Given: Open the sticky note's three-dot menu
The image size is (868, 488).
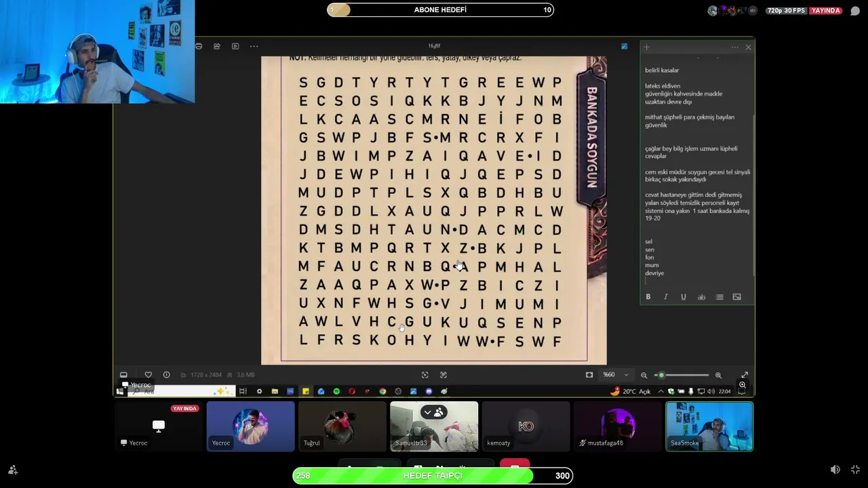Looking at the screenshot, I should coord(734,47).
